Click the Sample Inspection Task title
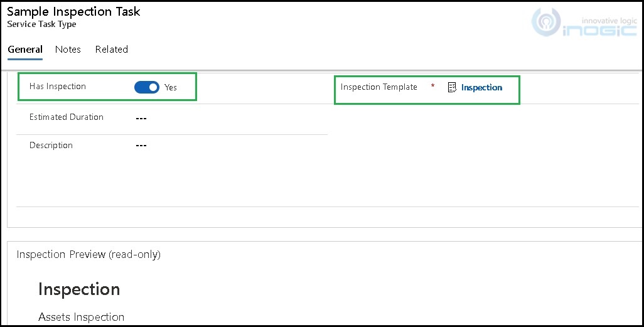644x327 pixels. click(73, 11)
